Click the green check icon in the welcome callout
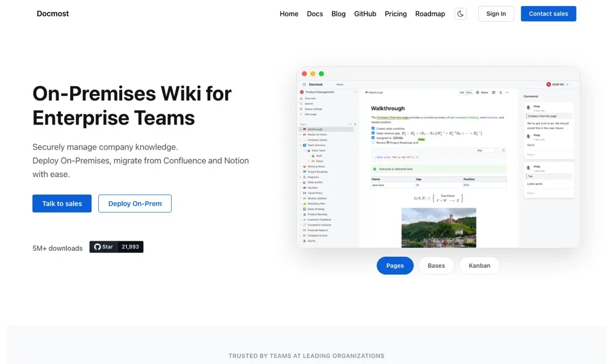This screenshot has width=613, height=364. 375,169
